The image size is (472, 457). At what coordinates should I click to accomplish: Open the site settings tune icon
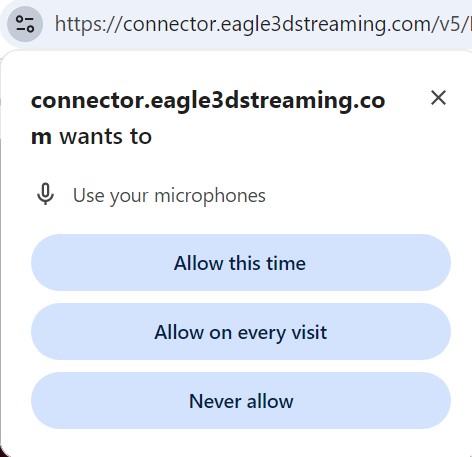point(25,24)
